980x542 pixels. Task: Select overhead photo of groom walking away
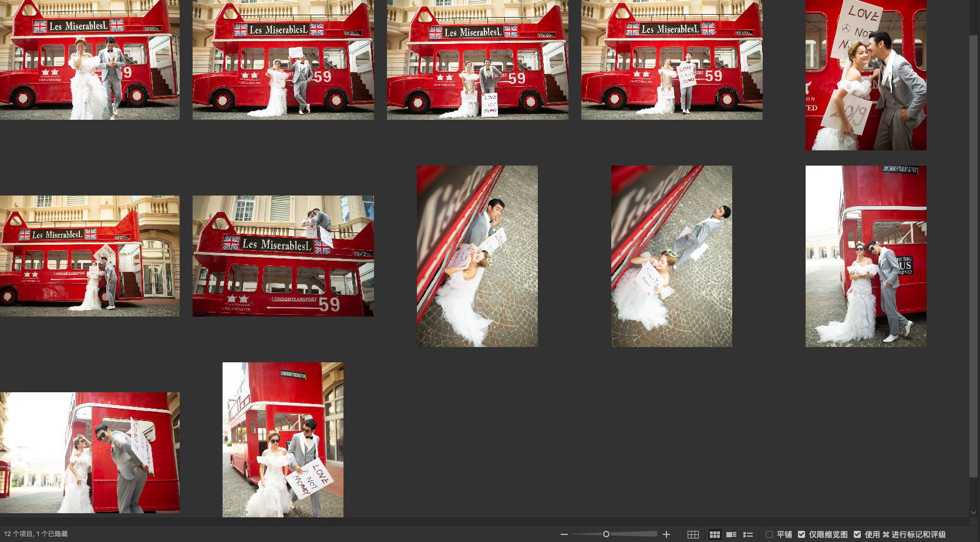pyautogui.click(x=671, y=256)
